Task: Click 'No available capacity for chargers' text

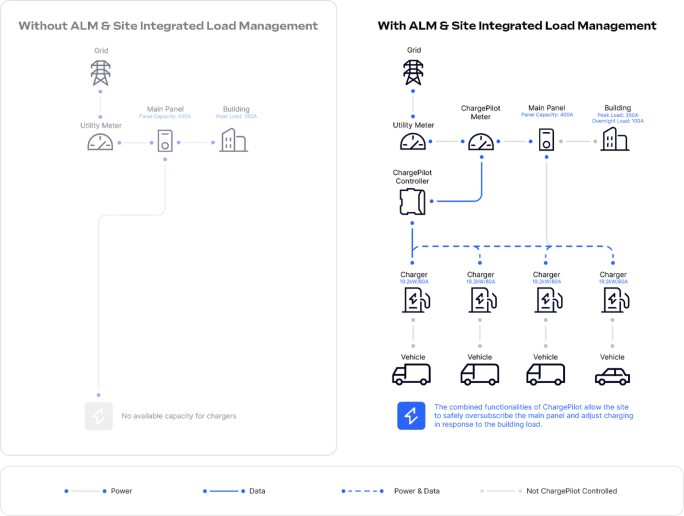Action: point(179,416)
